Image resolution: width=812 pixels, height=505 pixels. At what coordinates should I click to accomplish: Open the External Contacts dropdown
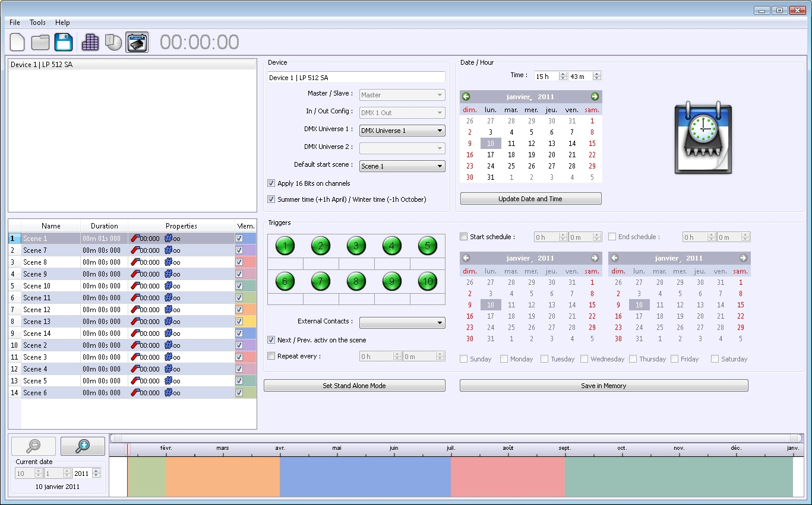coord(402,323)
